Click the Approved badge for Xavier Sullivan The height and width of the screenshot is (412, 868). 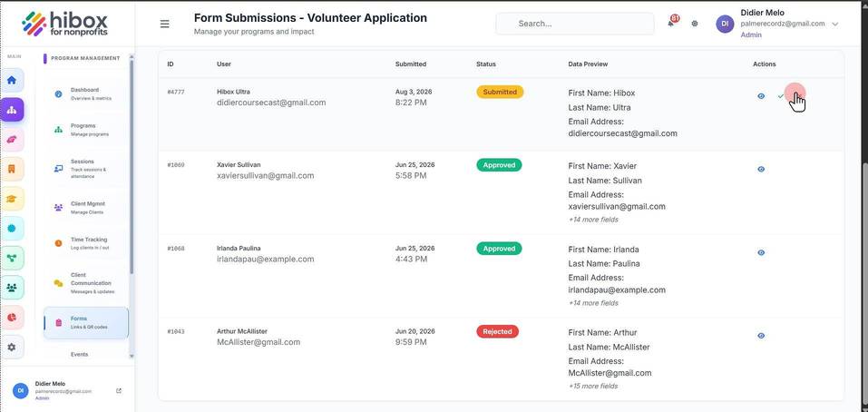[x=499, y=165]
